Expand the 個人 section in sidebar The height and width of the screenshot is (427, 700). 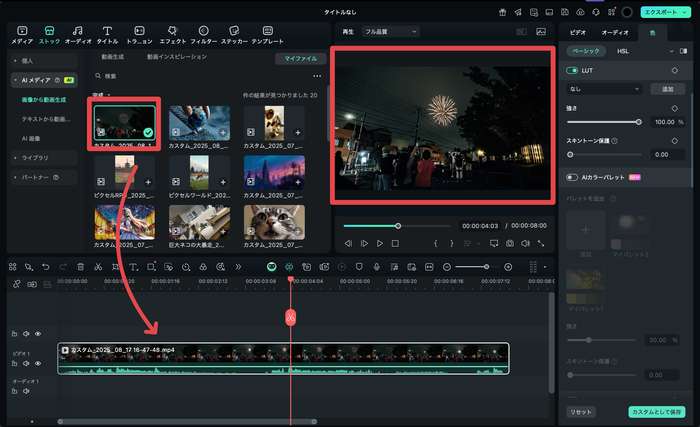tap(15, 61)
